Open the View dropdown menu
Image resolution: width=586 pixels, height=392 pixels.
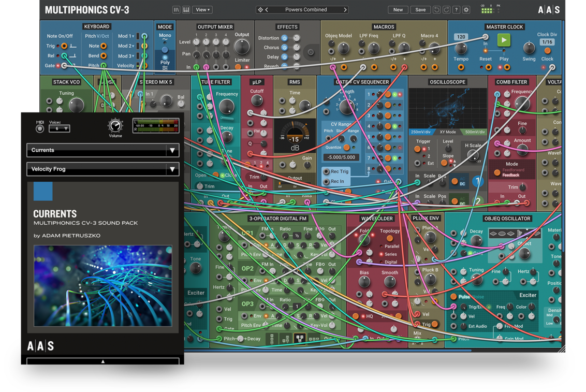tap(203, 10)
